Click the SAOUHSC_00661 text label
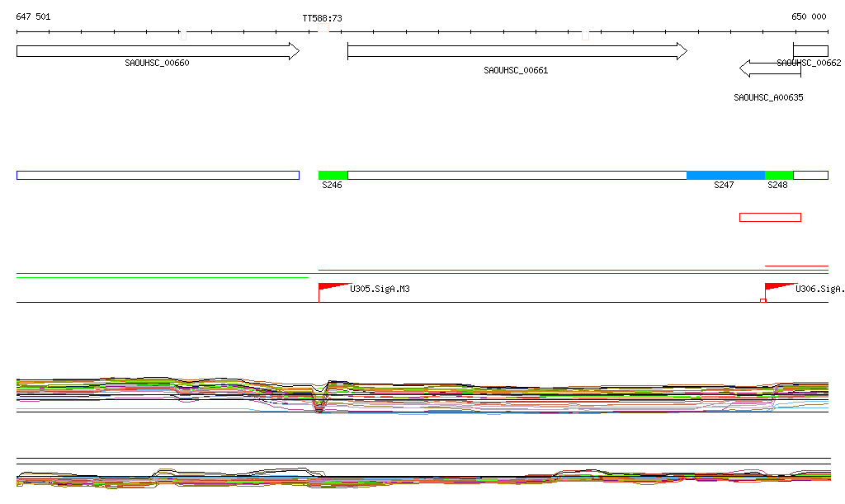845x504 pixels. 516,71
